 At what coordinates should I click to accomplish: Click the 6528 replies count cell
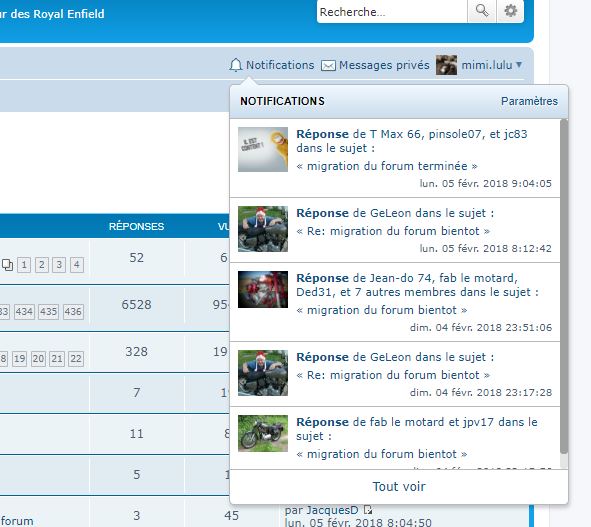136,305
